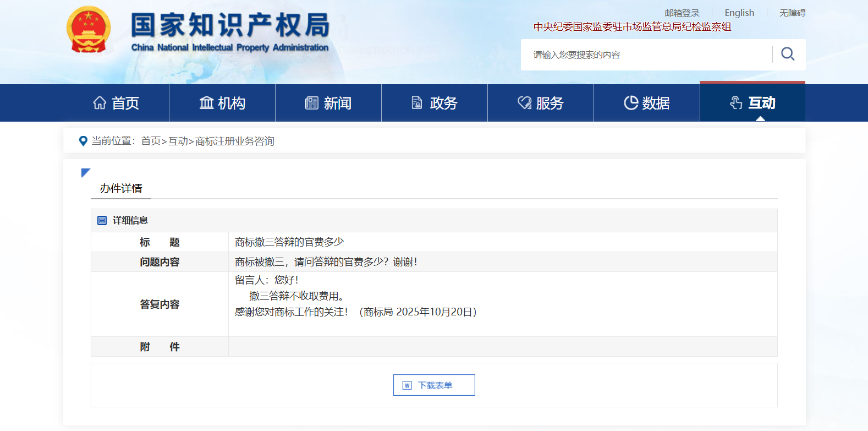Switch to the English site version
This screenshot has width=868, height=431.
tap(739, 13)
